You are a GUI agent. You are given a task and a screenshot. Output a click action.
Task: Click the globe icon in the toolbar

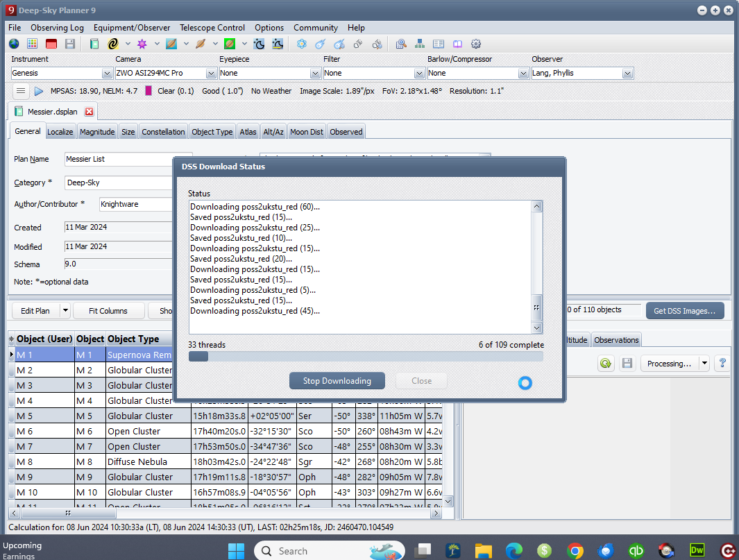tap(14, 44)
